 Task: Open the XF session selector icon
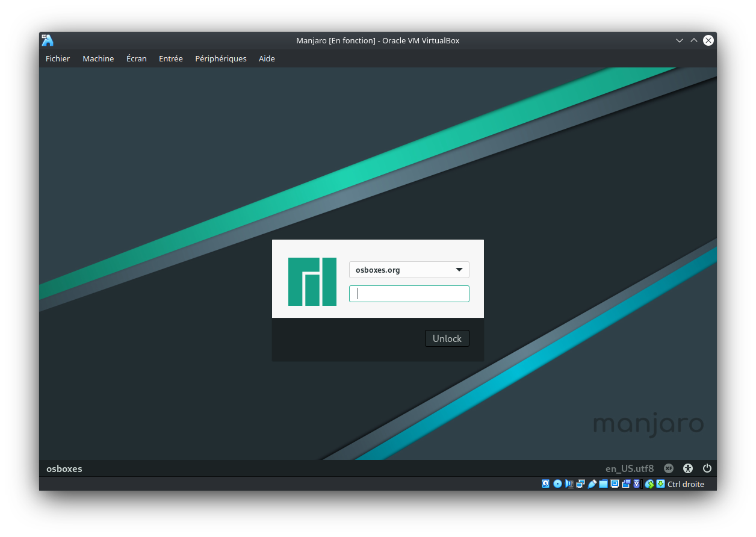pyautogui.click(x=669, y=468)
